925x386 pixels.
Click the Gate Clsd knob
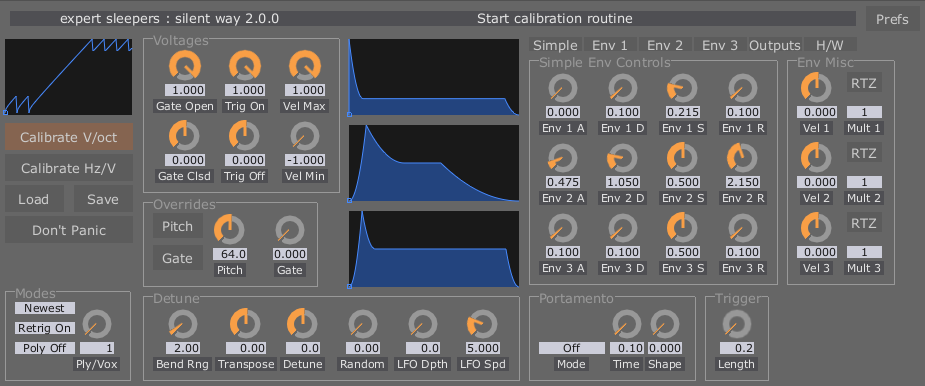pos(185,135)
